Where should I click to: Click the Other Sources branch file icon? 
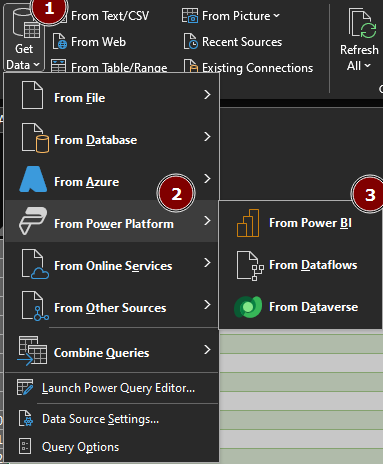(x=35, y=306)
